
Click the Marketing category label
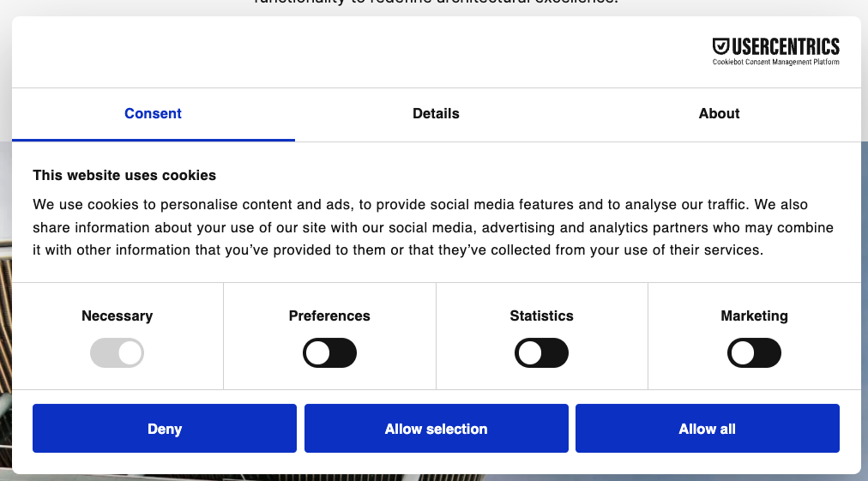[x=754, y=316]
